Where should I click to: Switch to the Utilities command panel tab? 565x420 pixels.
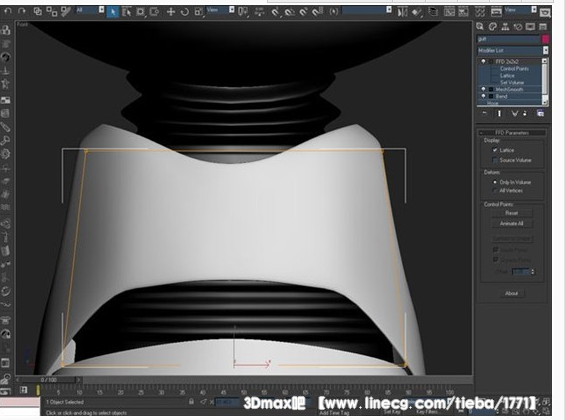click(543, 27)
